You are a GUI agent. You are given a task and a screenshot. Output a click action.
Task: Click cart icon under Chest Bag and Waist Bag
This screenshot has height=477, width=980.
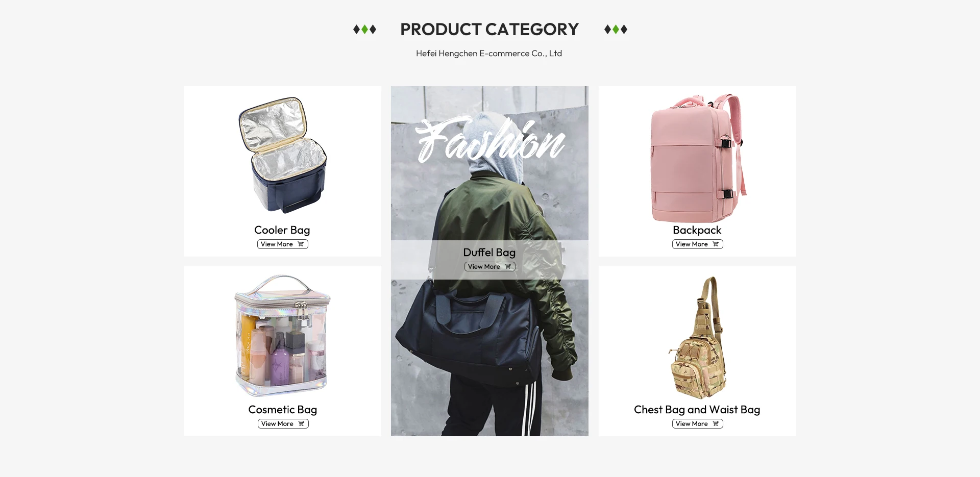[716, 424]
